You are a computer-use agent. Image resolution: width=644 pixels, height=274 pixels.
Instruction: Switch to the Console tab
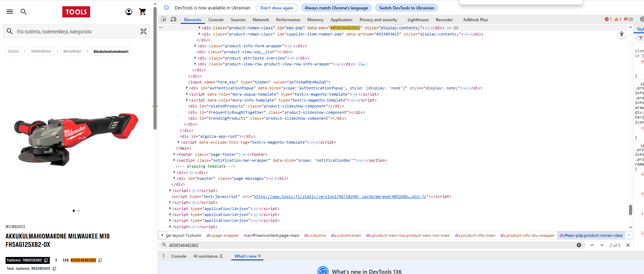point(216,20)
